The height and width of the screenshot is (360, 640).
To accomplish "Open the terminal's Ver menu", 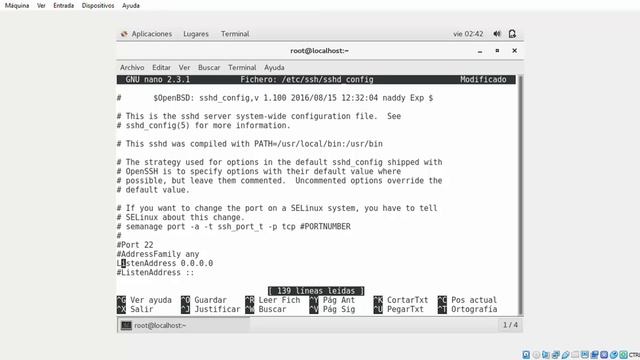I will pyautogui.click(x=184, y=67).
